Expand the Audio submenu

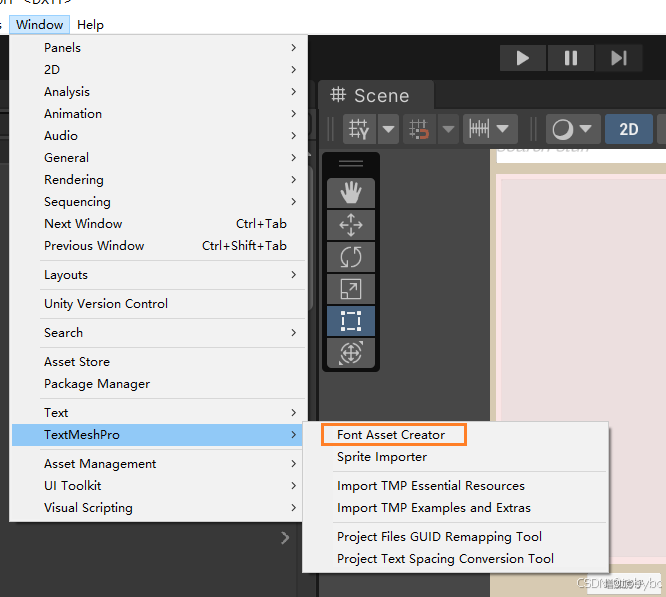159,136
